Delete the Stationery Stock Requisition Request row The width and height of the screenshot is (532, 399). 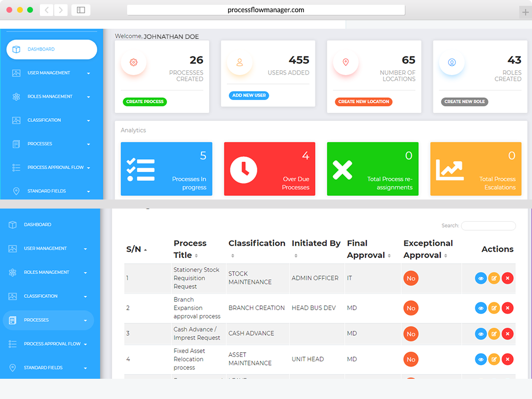(x=508, y=279)
